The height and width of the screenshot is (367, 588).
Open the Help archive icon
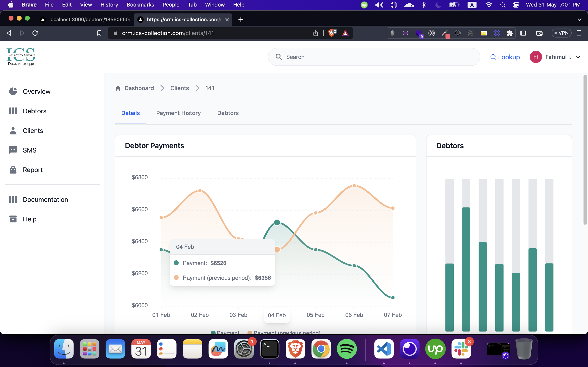tap(13, 219)
